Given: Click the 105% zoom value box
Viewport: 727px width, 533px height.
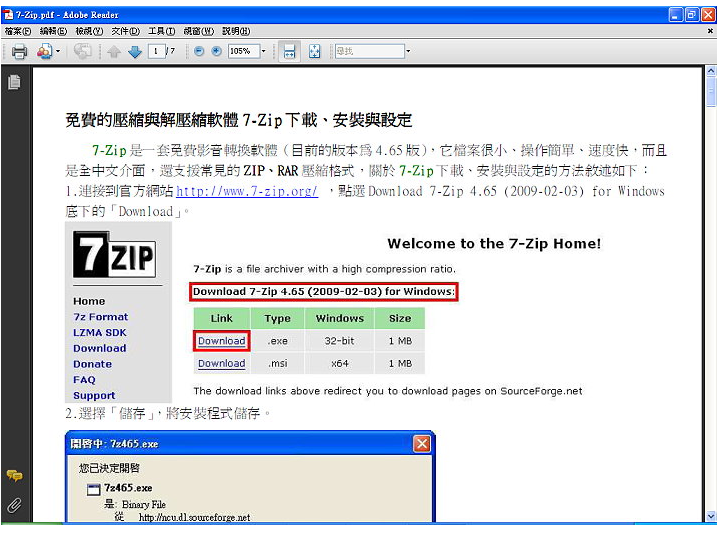Looking at the screenshot, I should [x=243, y=51].
